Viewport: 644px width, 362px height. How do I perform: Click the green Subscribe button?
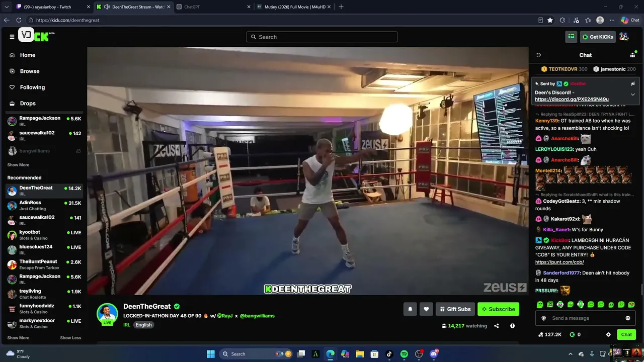[x=499, y=309]
